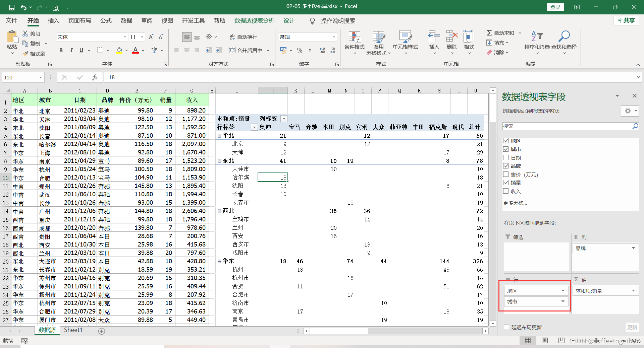The width and height of the screenshot is (644, 348).
Task: Collapse the 西北 group in pivot table
Action: pos(219,211)
